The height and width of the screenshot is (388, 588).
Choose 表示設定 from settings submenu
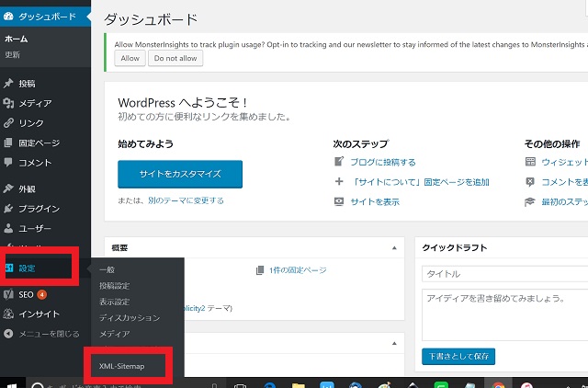pos(114,302)
